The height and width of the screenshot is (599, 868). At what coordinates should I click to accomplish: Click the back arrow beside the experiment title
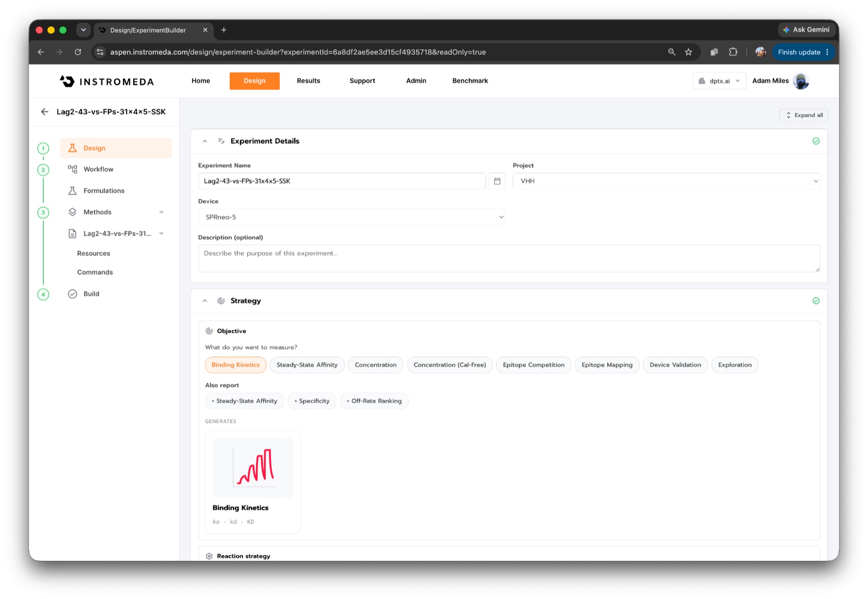(45, 112)
